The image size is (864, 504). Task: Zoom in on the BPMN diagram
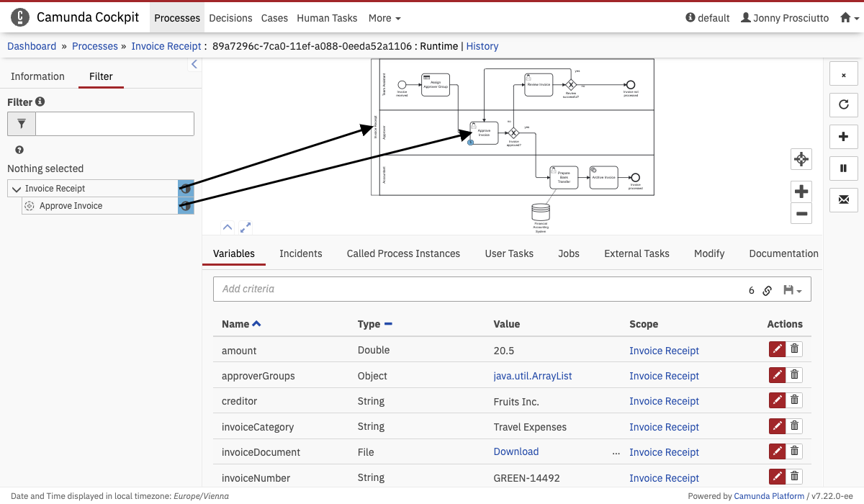[x=801, y=192]
